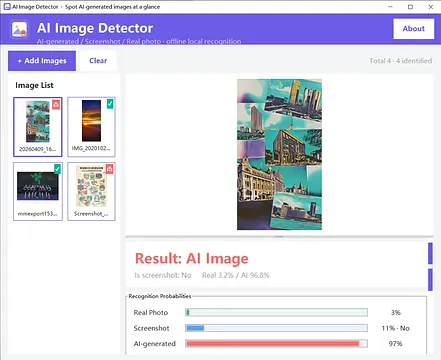This screenshot has width=441, height=360.
Task: Click the green checkmark badge on the IMG_2020102 thumbnail
Action: (x=110, y=104)
